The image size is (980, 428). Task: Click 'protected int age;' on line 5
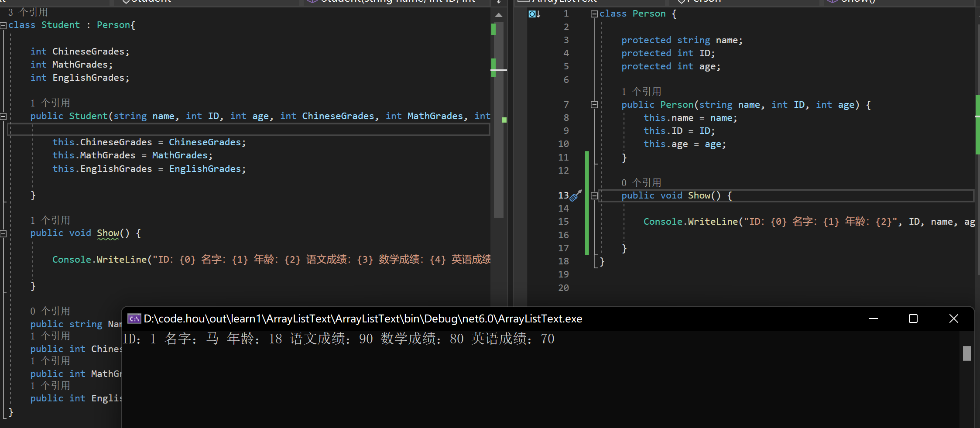coord(671,66)
